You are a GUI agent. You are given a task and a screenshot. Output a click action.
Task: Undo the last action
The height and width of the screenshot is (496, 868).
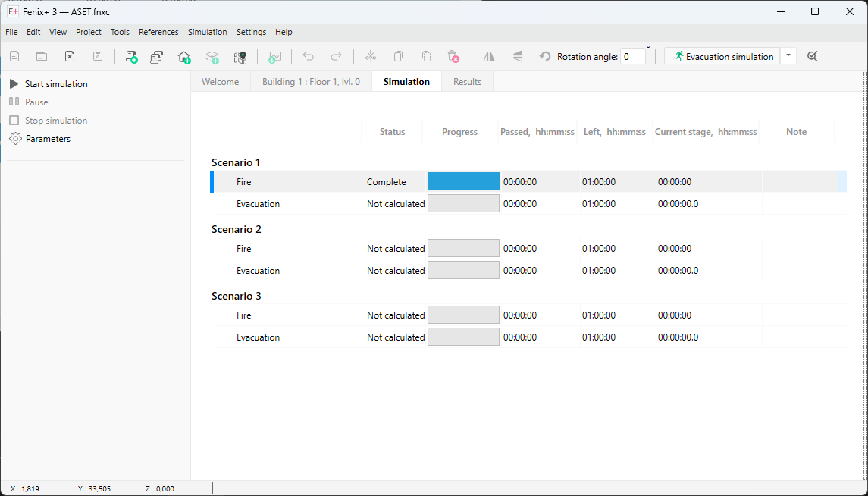(308, 55)
